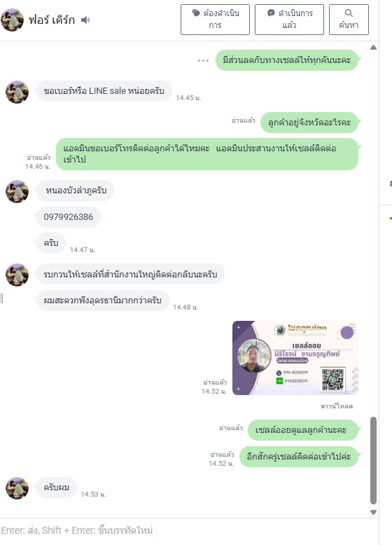Click avatar next to LINE sale message
The width and height of the screenshot is (392, 545).
[17, 92]
